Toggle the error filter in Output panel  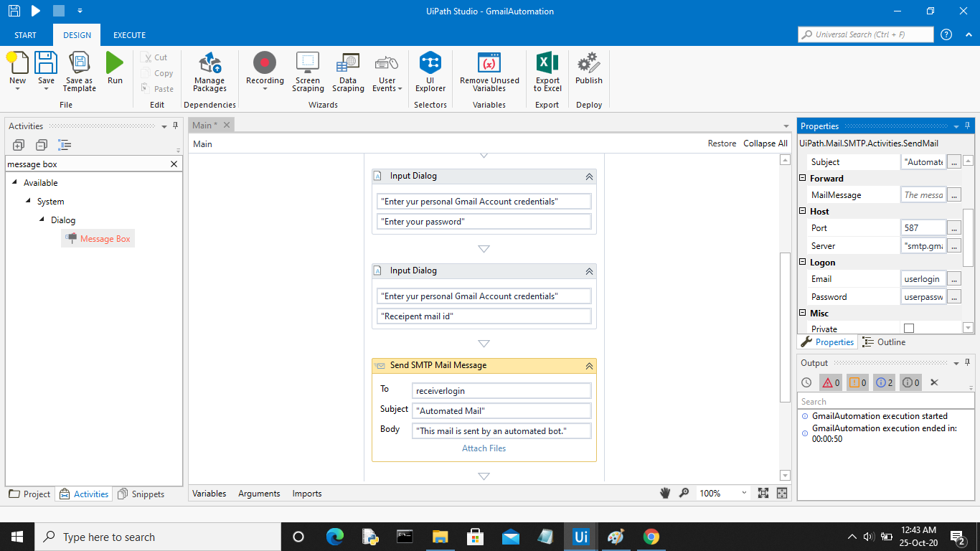click(x=831, y=382)
